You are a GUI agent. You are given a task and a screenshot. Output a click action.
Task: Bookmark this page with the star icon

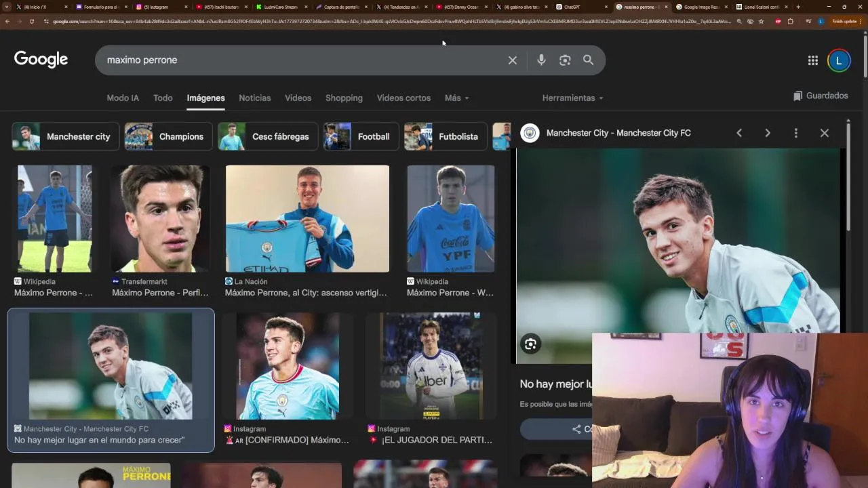(x=761, y=21)
